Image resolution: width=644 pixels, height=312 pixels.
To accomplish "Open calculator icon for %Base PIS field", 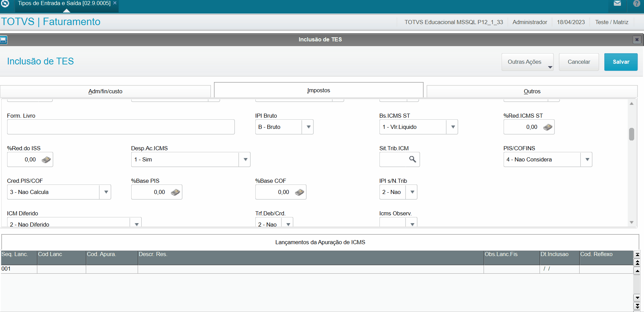I will tap(175, 192).
